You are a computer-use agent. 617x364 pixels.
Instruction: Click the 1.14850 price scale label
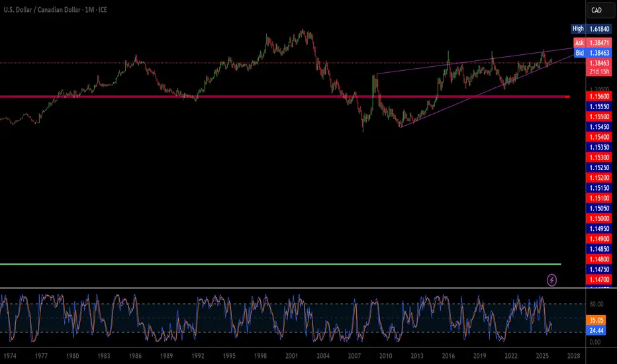(x=599, y=249)
